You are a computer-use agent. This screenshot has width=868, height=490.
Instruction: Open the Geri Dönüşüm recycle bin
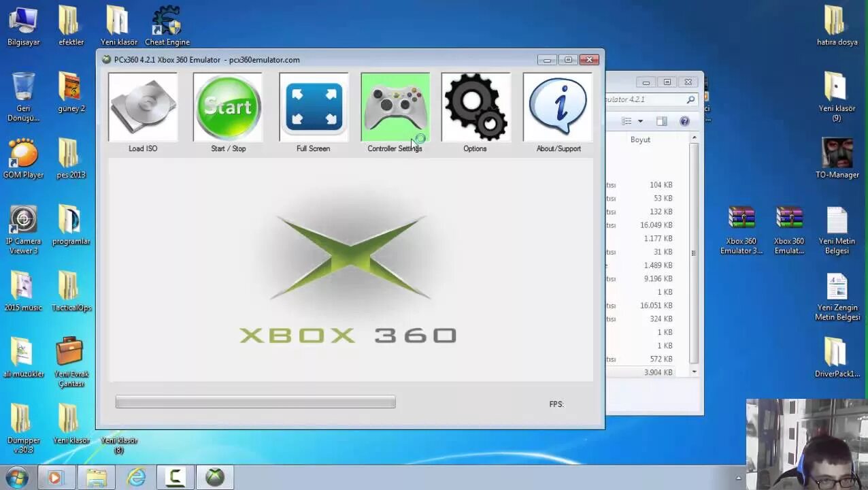coord(24,97)
